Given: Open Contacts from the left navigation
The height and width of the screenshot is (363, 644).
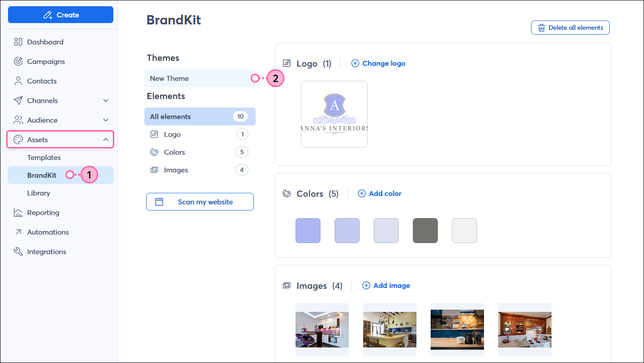Looking at the screenshot, I should pos(42,81).
